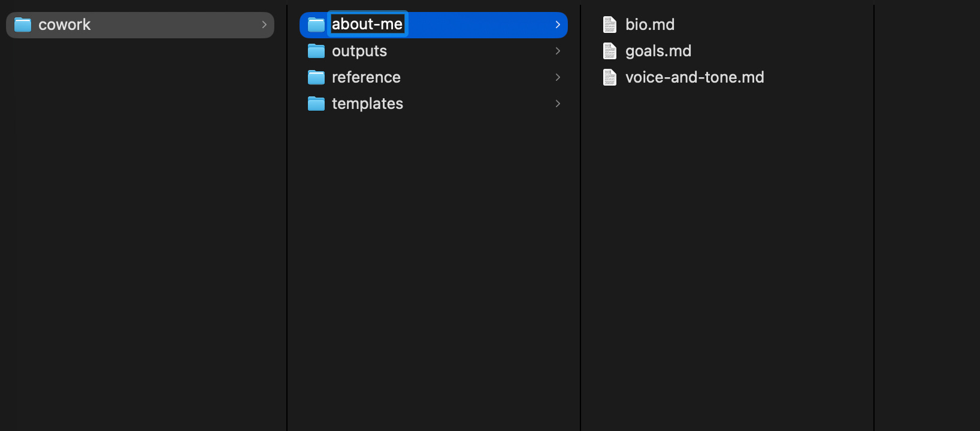Click the chevron on the about-me row
This screenshot has height=431, width=980.
[x=558, y=25]
